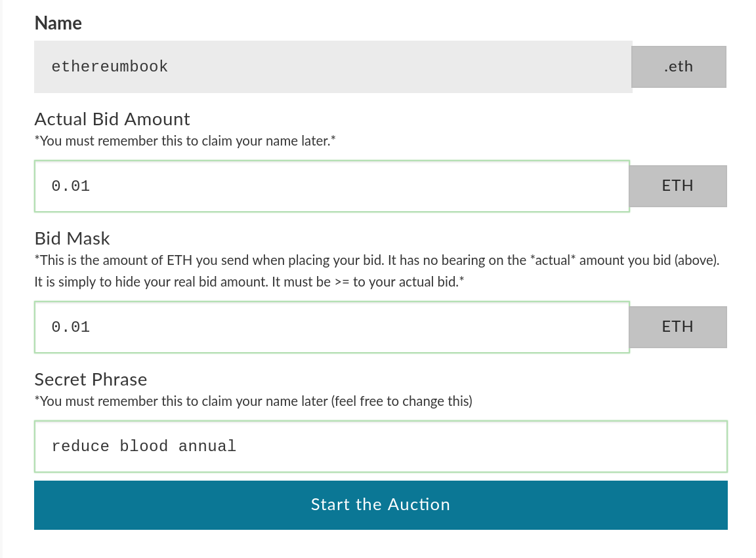
Task: Click the .eth suffix next to the name
Action: coord(679,66)
